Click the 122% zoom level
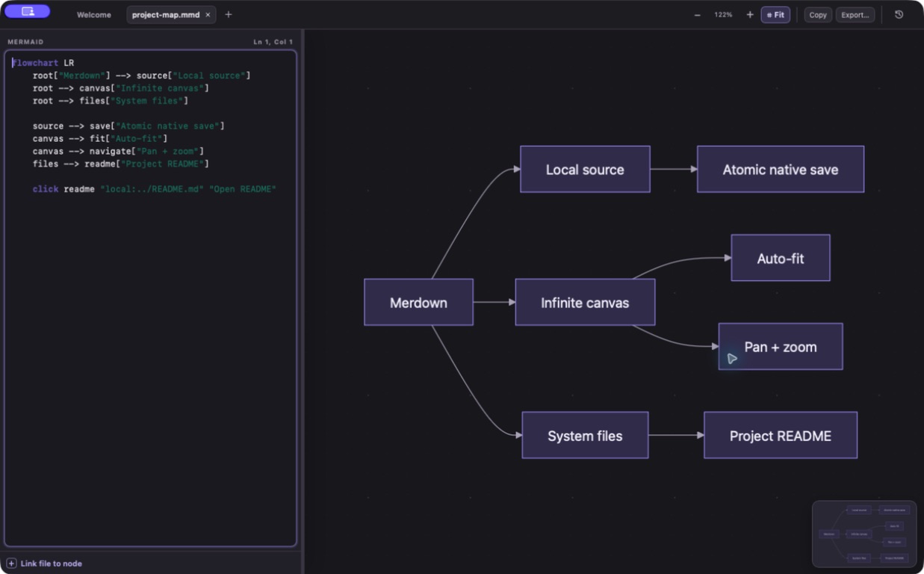The image size is (924, 574). click(x=723, y=15)
